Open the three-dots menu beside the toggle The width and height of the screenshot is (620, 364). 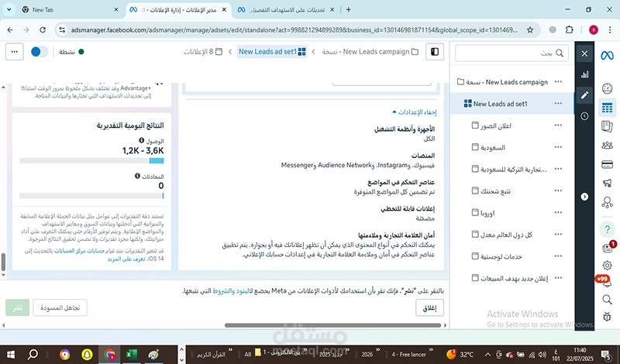pyautogui.click(x=15, y=52)
